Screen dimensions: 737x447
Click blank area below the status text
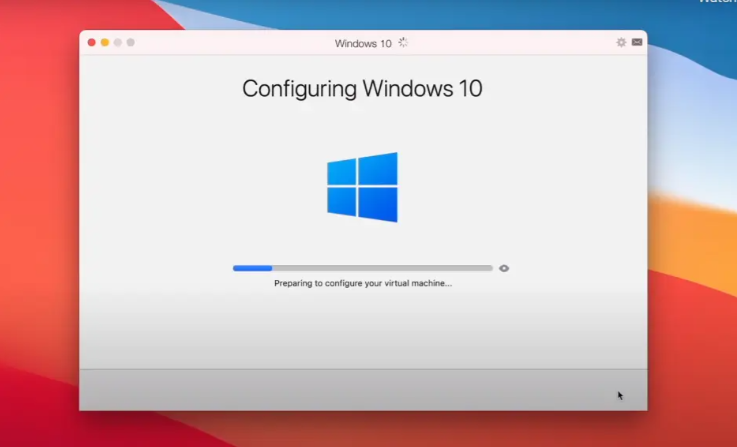click(x=362, y=330)
